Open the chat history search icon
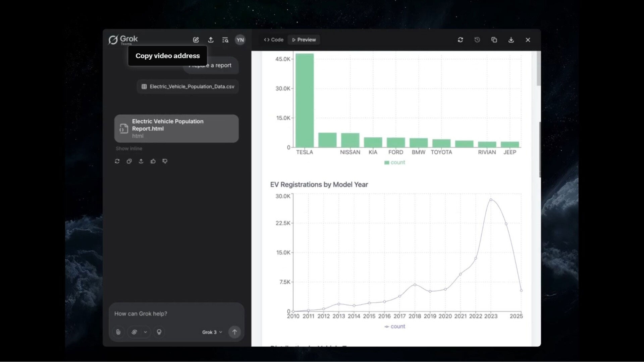 pyautogui.click(x=225, y=40)
